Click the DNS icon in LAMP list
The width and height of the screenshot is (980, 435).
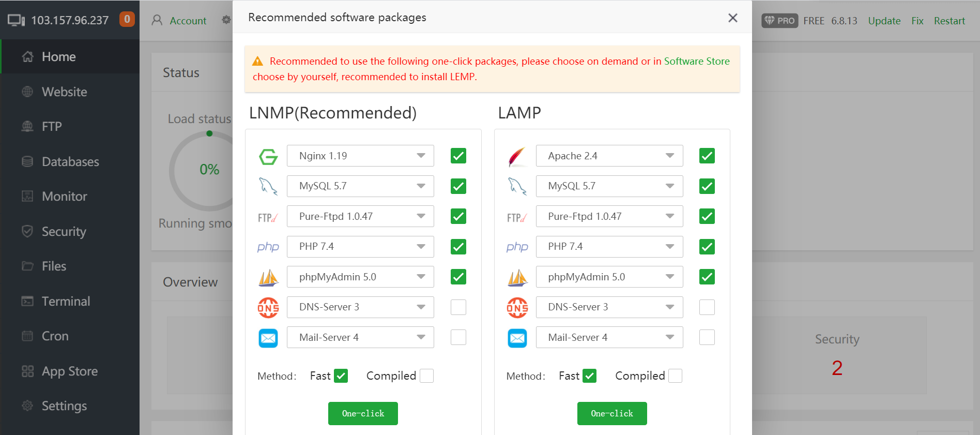tap(517, 308)
